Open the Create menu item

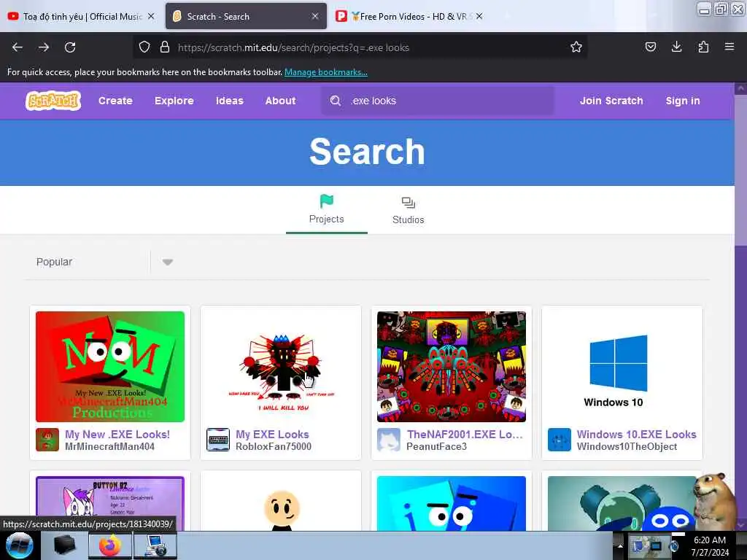tap(115, 101)
